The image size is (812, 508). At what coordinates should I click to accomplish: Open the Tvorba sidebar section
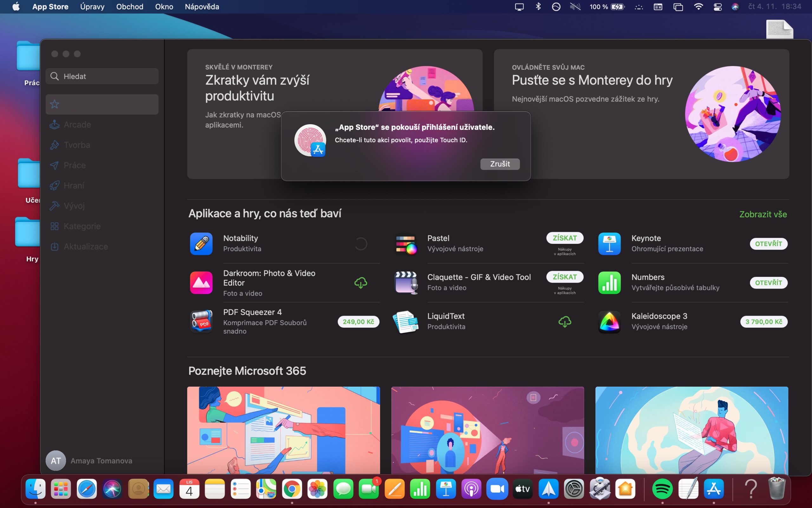102,145
